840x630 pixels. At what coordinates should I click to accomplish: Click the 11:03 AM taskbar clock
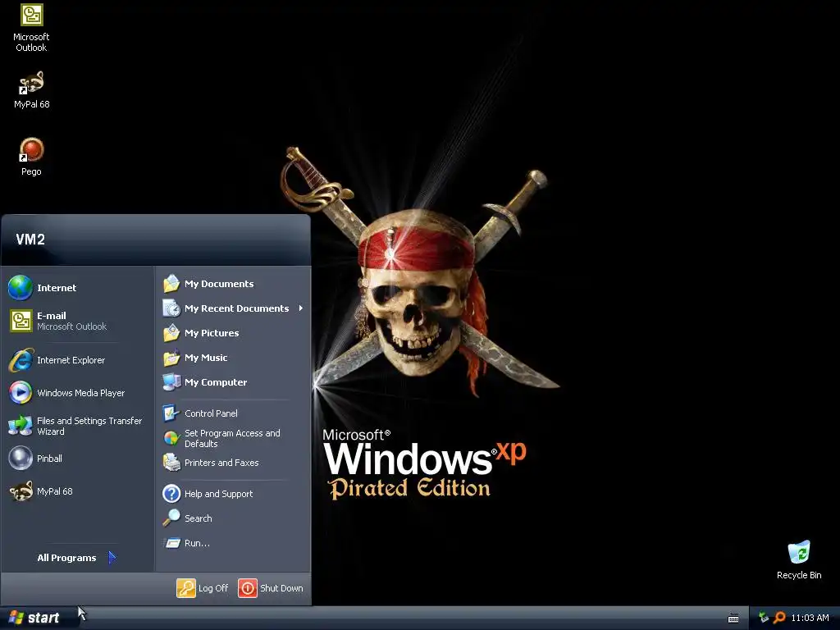[810, 618]
